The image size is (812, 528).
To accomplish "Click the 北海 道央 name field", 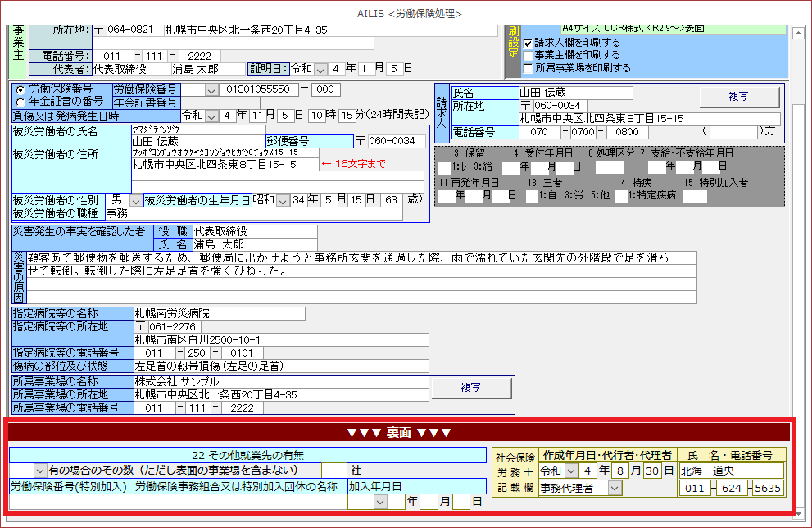I will point(731,471).
